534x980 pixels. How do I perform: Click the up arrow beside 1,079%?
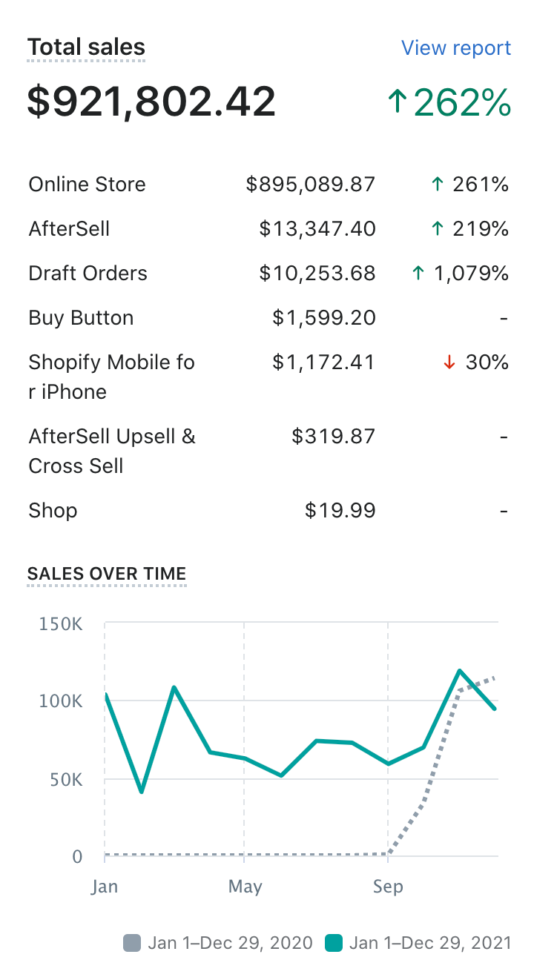[418, 274]
